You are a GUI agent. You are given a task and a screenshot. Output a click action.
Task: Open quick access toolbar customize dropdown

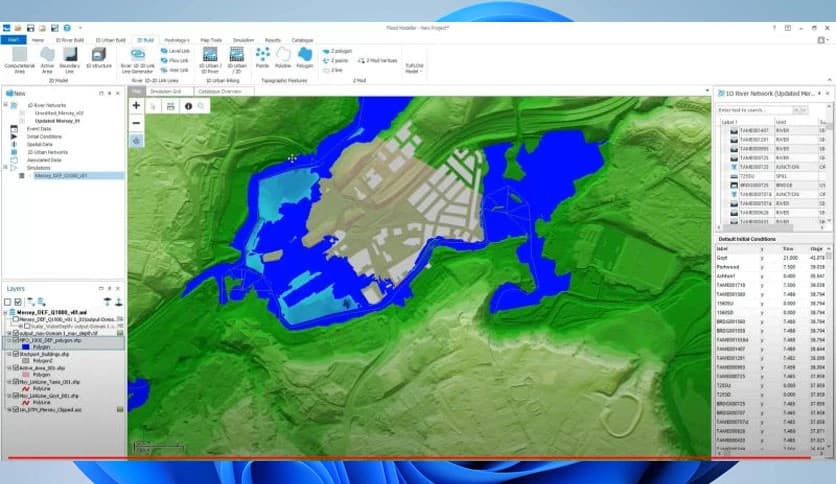click(81, 28)
